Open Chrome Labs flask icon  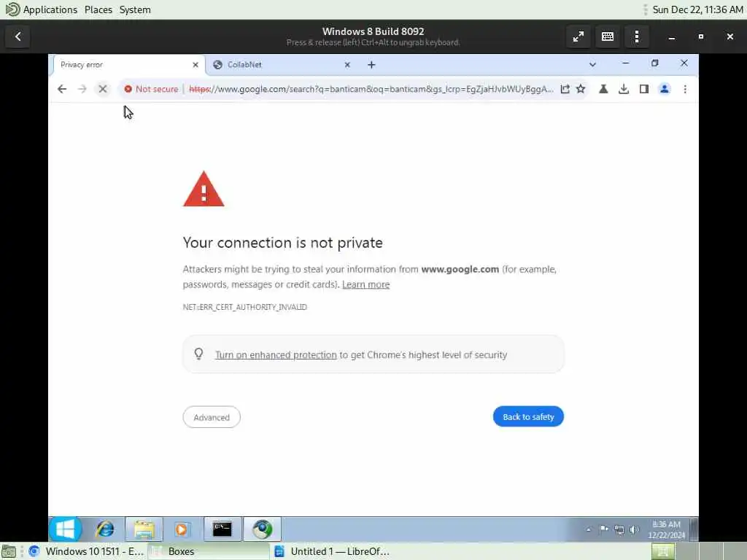click(x=603, y=89)
